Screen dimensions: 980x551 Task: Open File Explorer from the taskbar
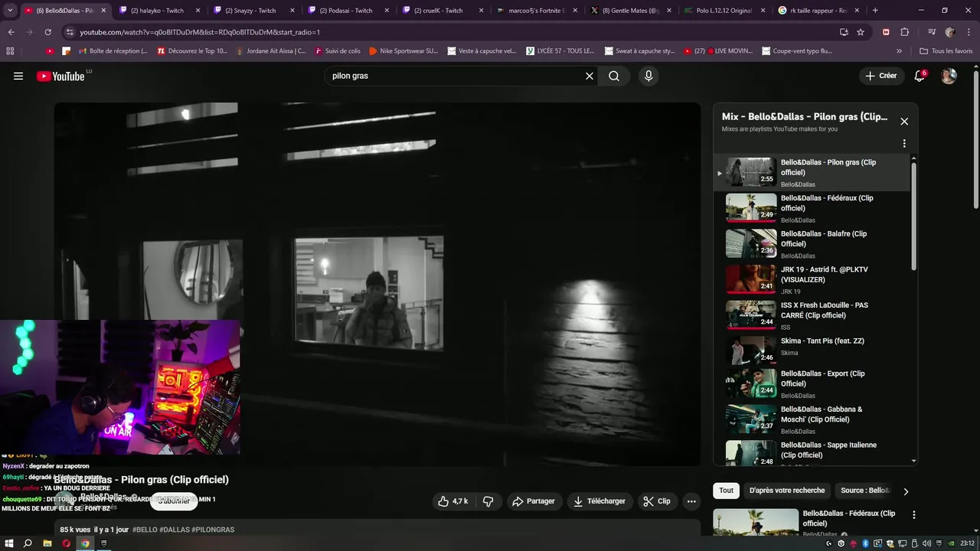pyautogui.click(x=47, y=543)
